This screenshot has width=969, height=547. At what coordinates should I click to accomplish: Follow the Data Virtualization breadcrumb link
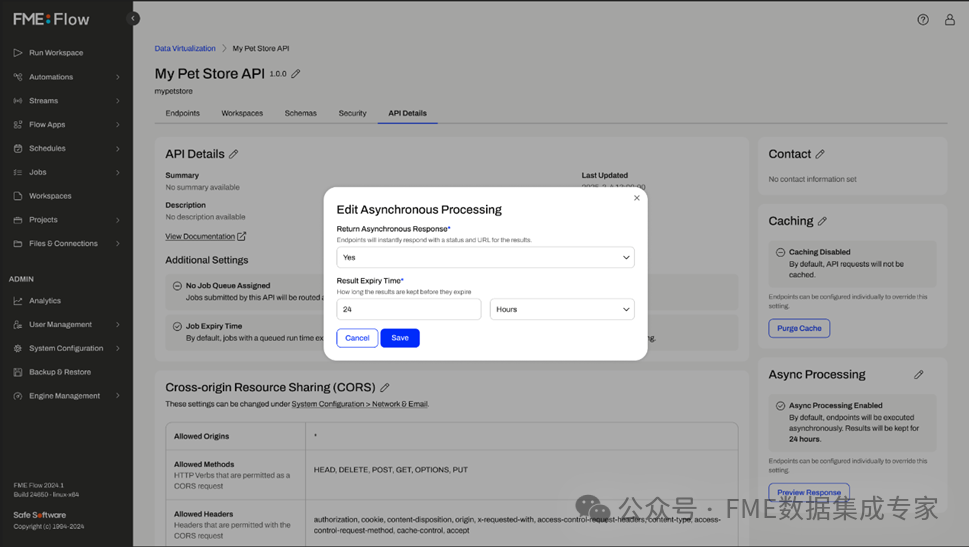pos(185,48)
